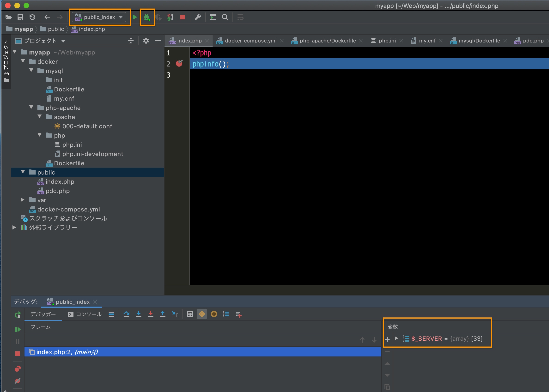549x392 pixels.
Task: Toggle the highlighted orange C debugger button
Action: tap(202, 314)
